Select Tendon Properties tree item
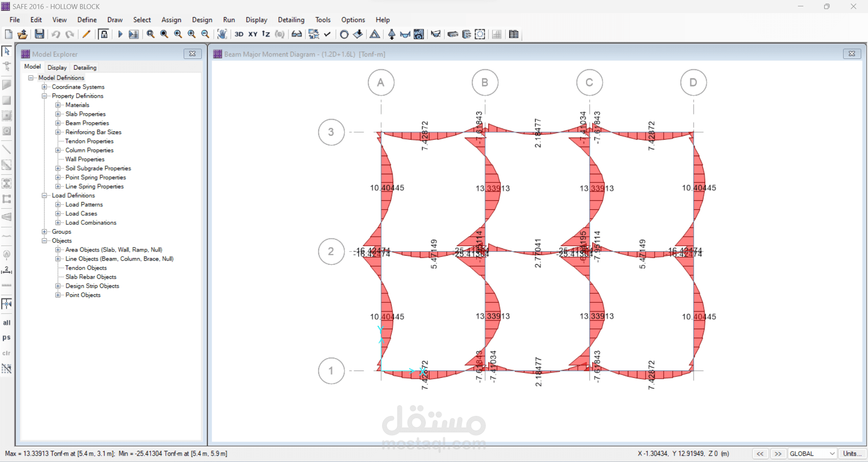The image size is (868, 462). [x=89, y=141]
